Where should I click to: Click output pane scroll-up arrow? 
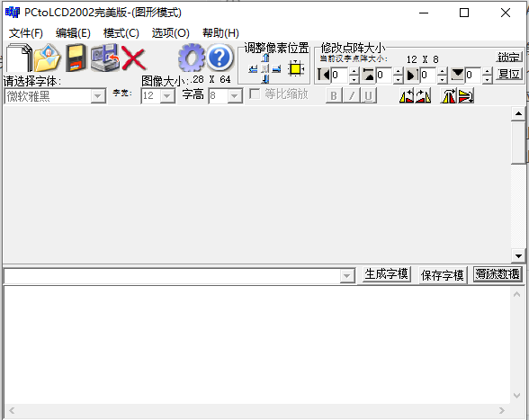(516, 294)
